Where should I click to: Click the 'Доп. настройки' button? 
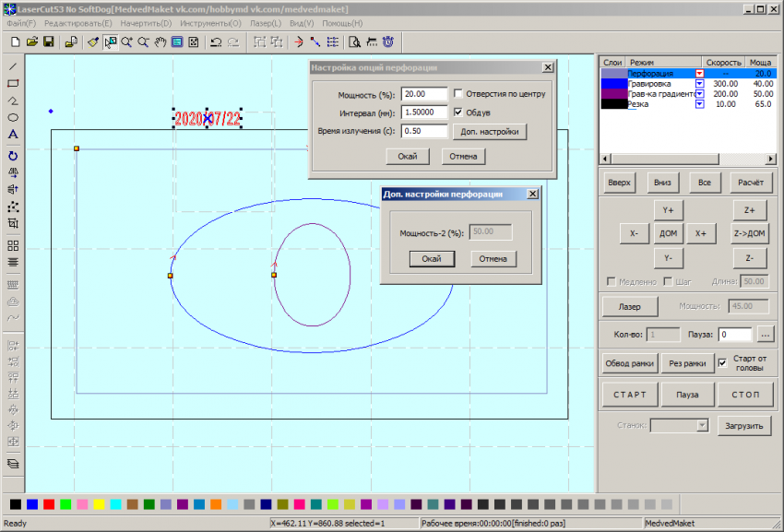pyautogui.click(x=489, y=132)
